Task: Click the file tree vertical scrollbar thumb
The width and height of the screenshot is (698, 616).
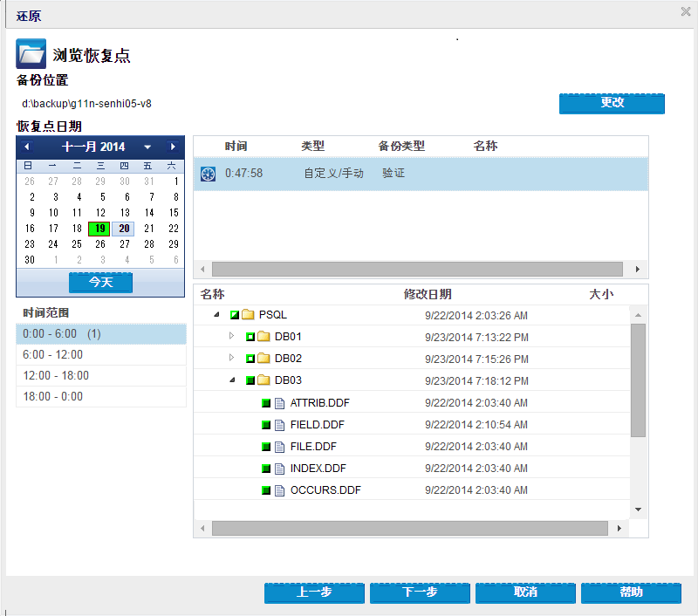Action: tap(638, 380)
